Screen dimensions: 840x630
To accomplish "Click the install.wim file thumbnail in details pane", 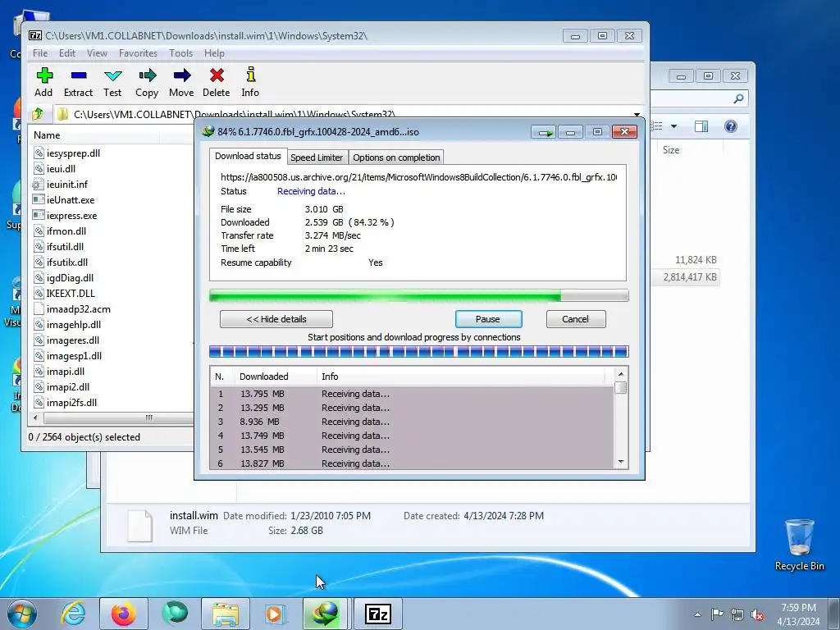I will click(139, 526).
